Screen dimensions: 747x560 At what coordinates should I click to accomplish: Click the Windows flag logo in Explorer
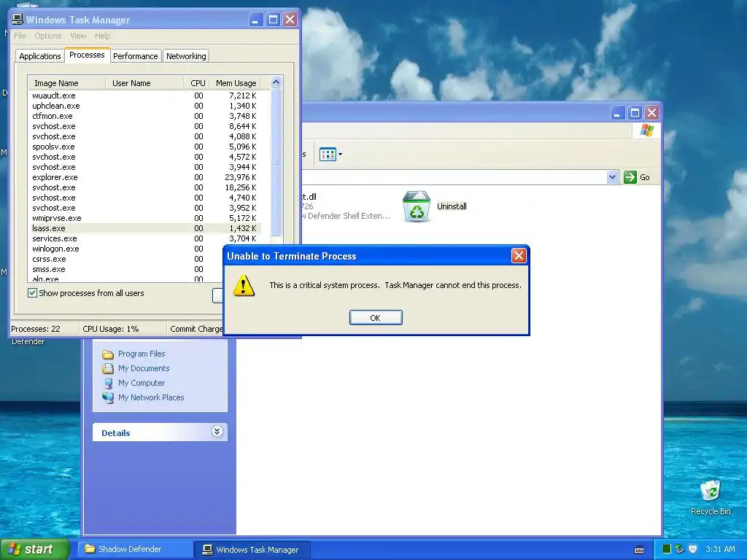pyautogui.click(x=646, y=130)
